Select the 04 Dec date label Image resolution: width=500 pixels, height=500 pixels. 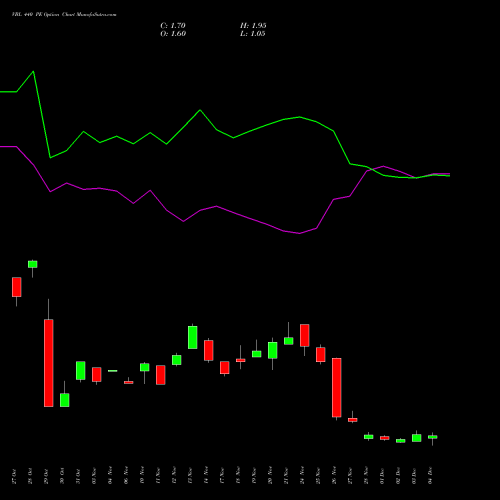click(430, 476)
